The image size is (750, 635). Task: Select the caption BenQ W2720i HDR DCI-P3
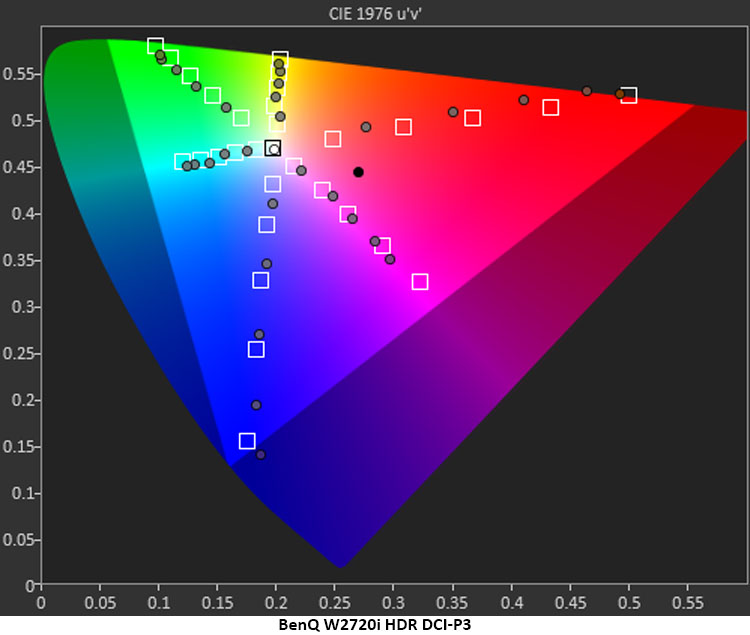[x=375, y=624]
